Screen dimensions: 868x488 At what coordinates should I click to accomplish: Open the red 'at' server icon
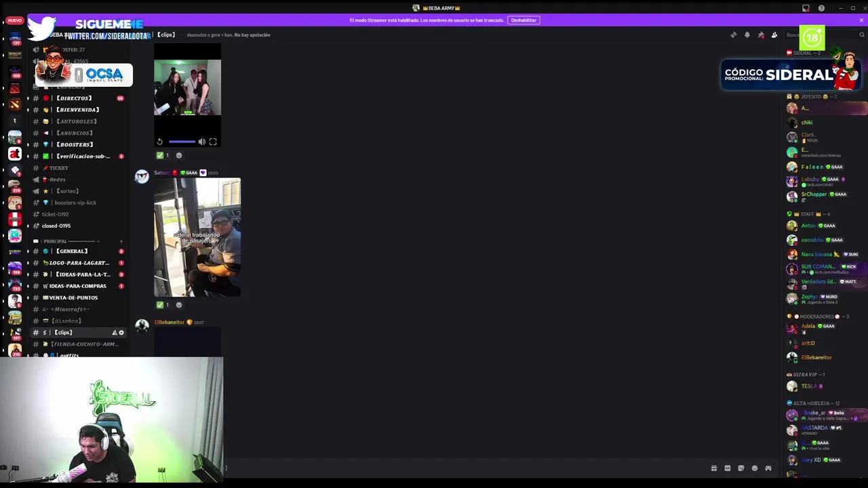[15, 154]
